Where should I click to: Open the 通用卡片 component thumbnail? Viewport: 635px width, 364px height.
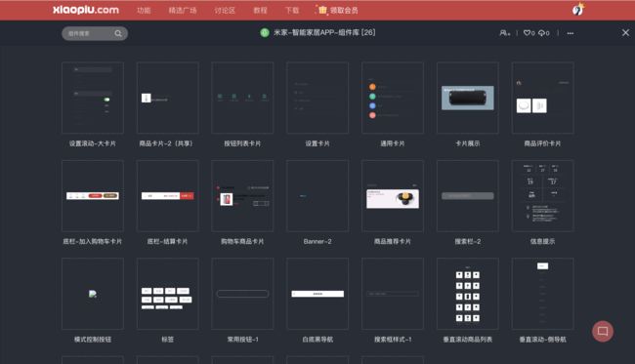pos(393,98)
